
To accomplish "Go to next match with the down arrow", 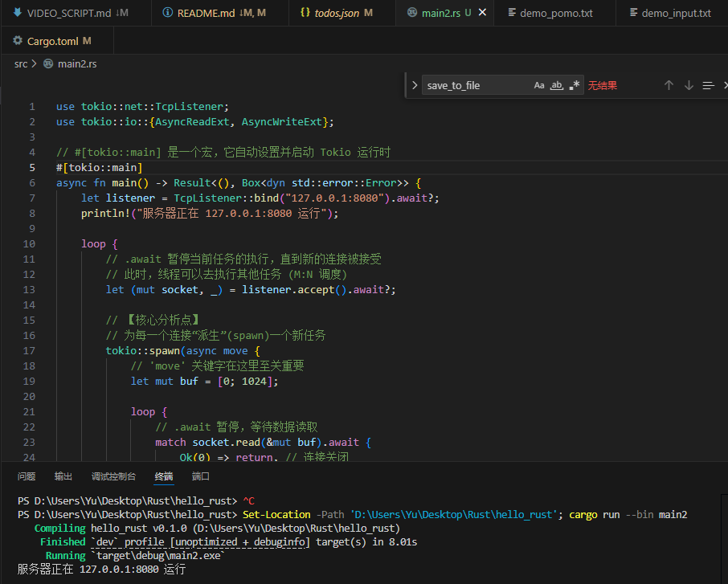I will tap(689, 85).
